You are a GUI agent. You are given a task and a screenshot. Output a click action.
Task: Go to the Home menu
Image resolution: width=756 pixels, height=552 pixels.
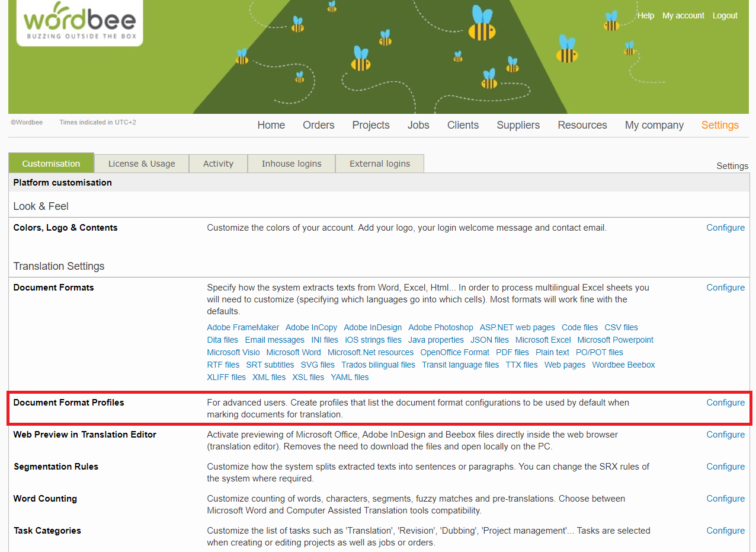pyautogui.click(x=271, y=125)
